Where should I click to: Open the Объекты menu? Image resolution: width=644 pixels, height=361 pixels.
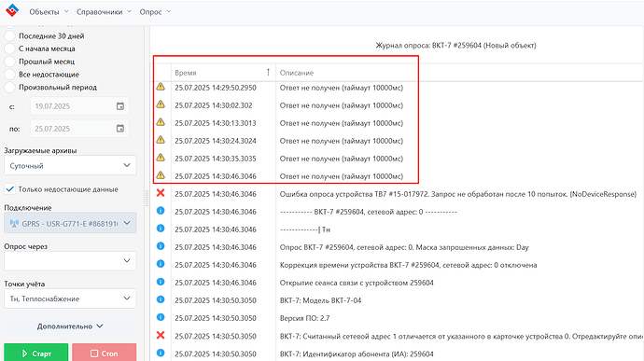(49, 12)
